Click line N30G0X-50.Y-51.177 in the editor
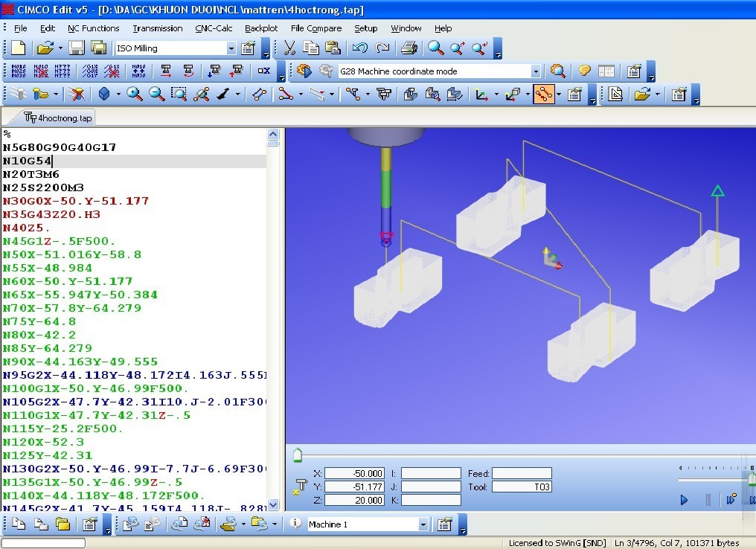The image size is (756, 549). click(x=76, y=201)
